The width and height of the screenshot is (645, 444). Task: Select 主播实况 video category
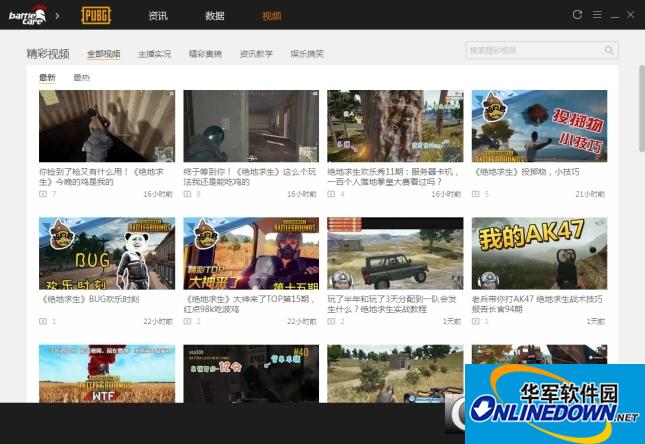154,53
